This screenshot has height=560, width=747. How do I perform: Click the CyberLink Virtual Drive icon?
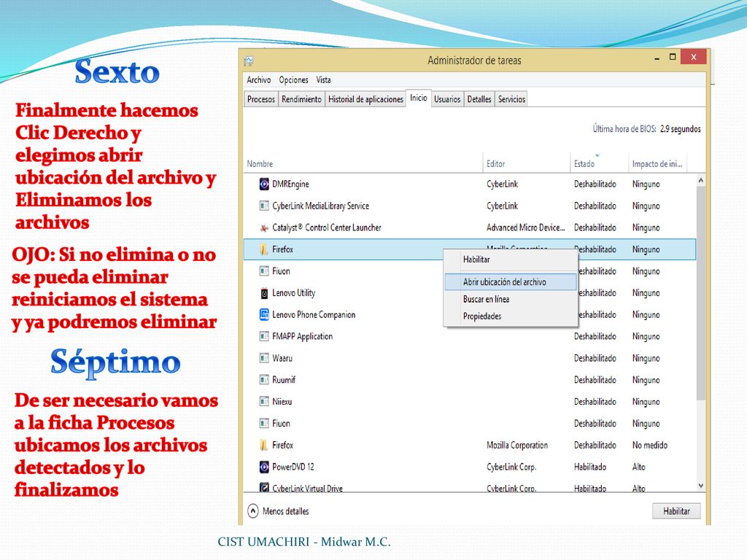point(264,487)
